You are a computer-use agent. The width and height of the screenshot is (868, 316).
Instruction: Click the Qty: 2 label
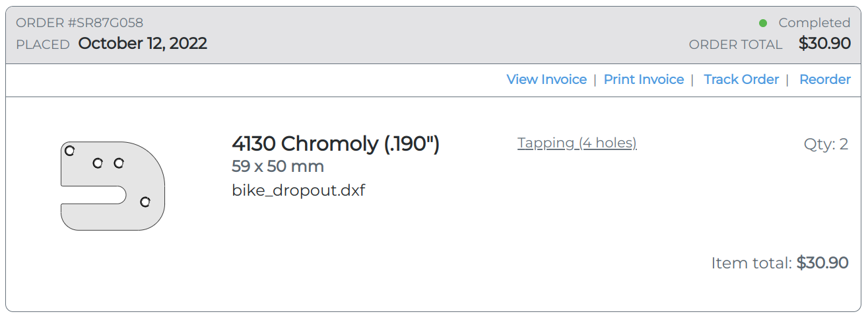tap(826, 144)
